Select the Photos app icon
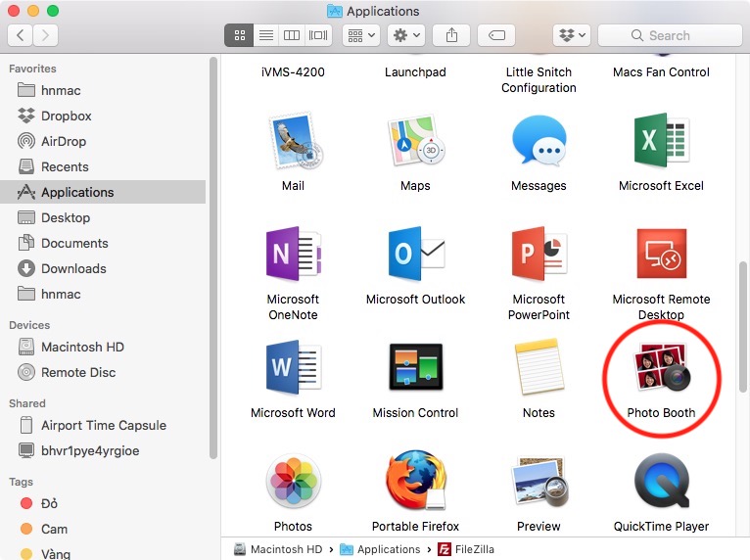Viewport: 750px width, 560px height. click(x=293, y=481)
